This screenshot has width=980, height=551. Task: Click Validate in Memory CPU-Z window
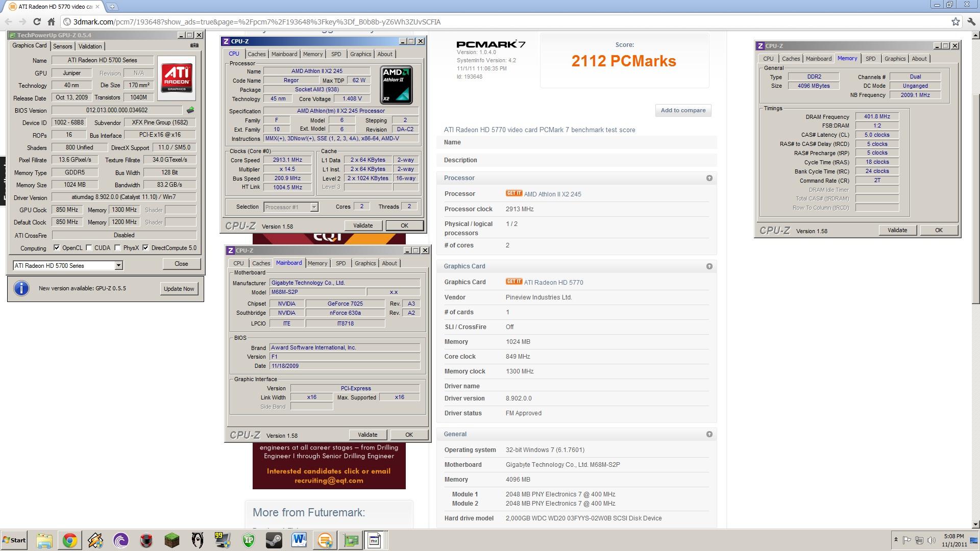tap(897, 230)
